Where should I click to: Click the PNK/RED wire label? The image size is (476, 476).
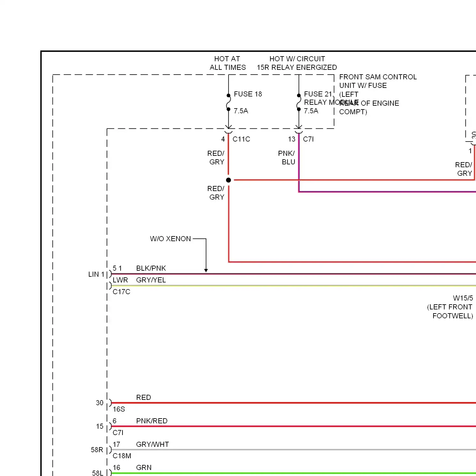coord(152,421)
